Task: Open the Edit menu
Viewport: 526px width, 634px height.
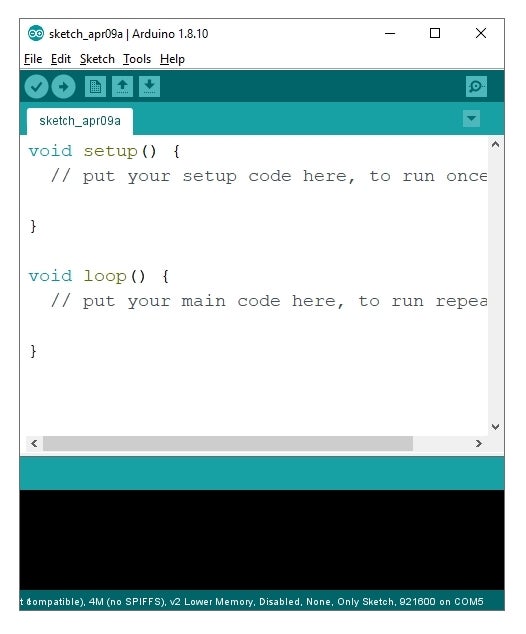Action: tap(61, 59)
